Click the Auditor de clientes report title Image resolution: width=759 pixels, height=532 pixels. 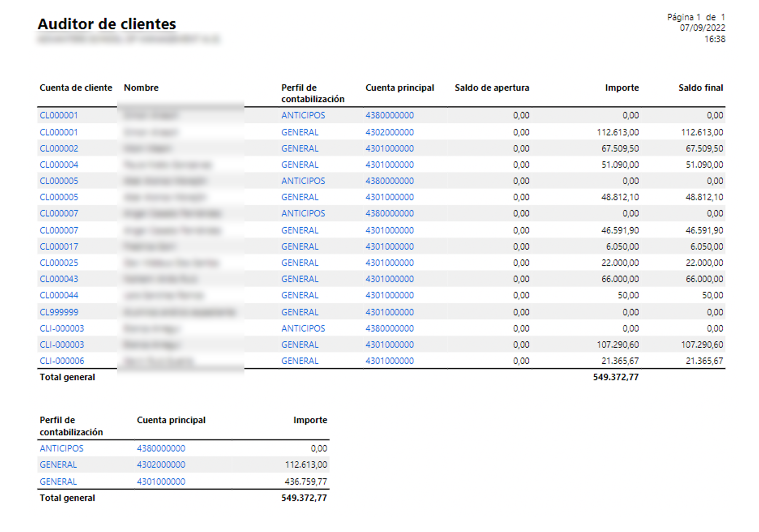107,24
